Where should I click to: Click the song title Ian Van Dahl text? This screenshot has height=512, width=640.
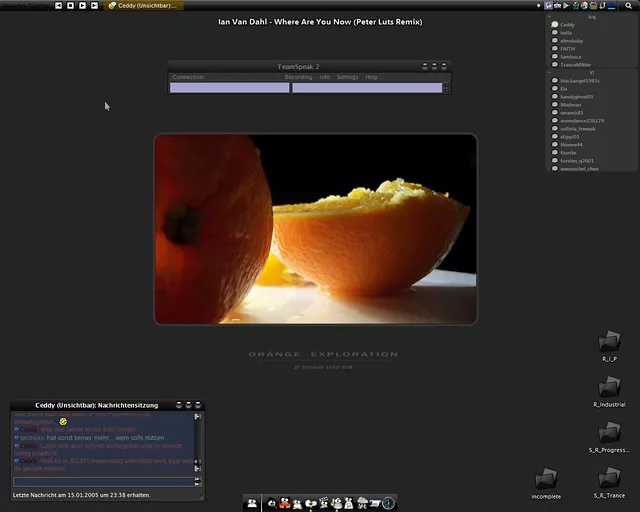tap(320, 22)
